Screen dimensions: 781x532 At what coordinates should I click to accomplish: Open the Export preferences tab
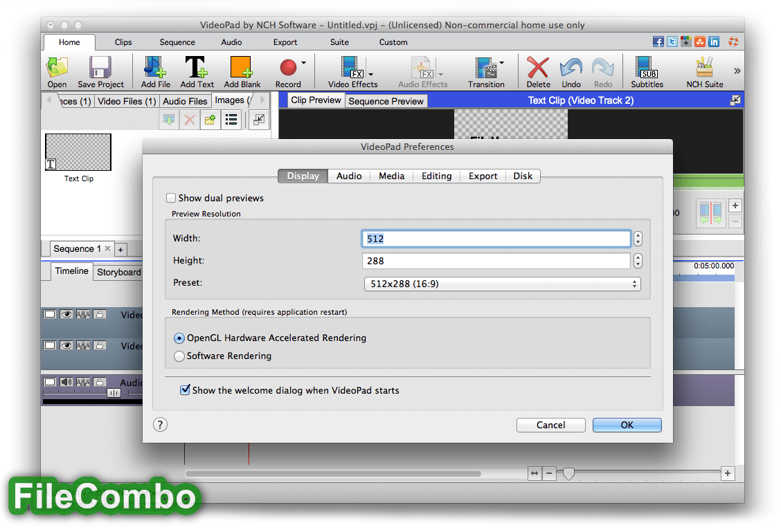pos(483,176)
